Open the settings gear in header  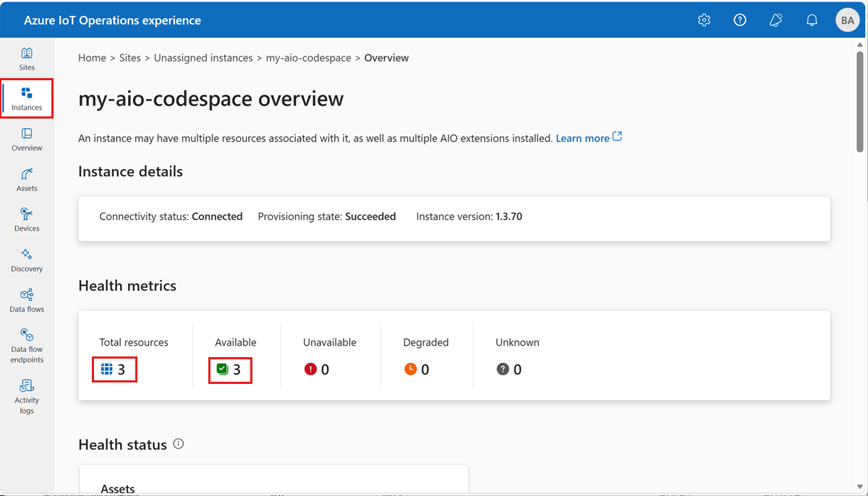point(704,20)
